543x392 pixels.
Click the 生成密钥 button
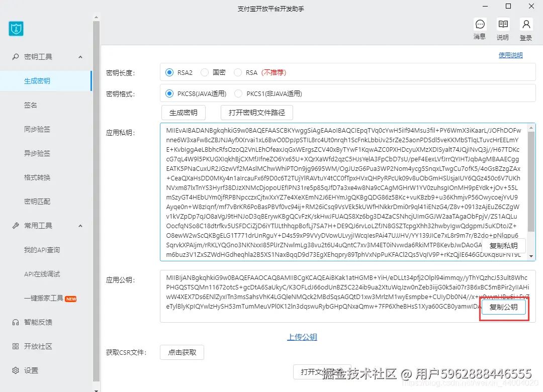(x=183, y=113)
